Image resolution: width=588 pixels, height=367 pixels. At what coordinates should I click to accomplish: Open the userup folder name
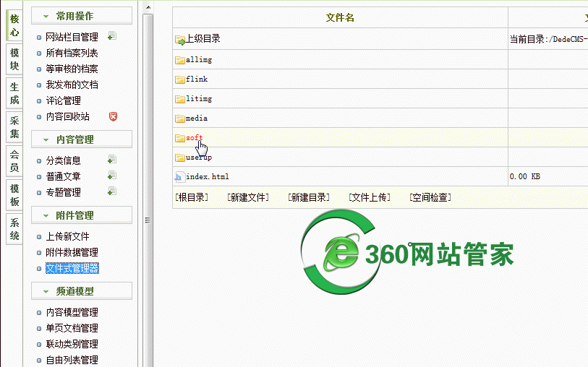[x=199, y=157]
